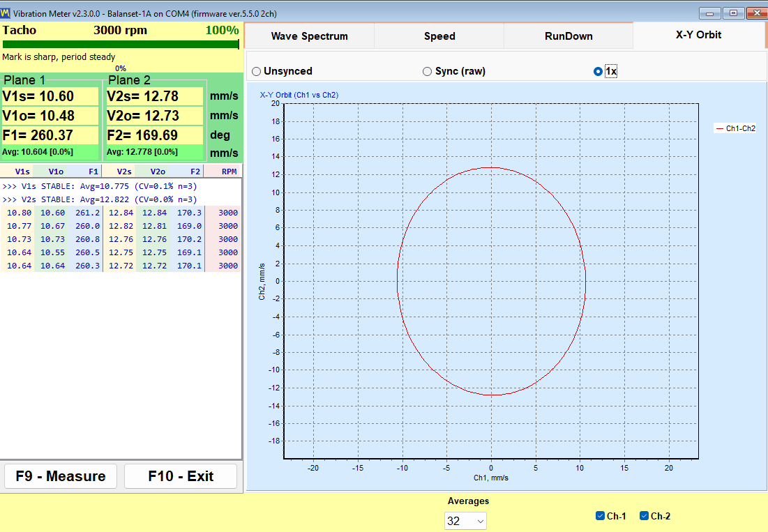768x532 pixels.
Task: Close the Vibration Meter window
Action: pos(757,13)
